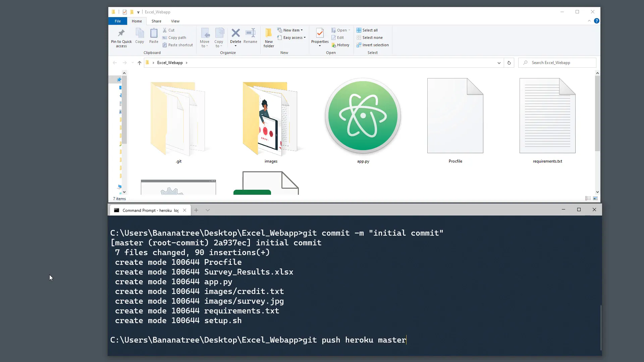
Task: Click the Paste shortcut icon
Action: (164, 45)
